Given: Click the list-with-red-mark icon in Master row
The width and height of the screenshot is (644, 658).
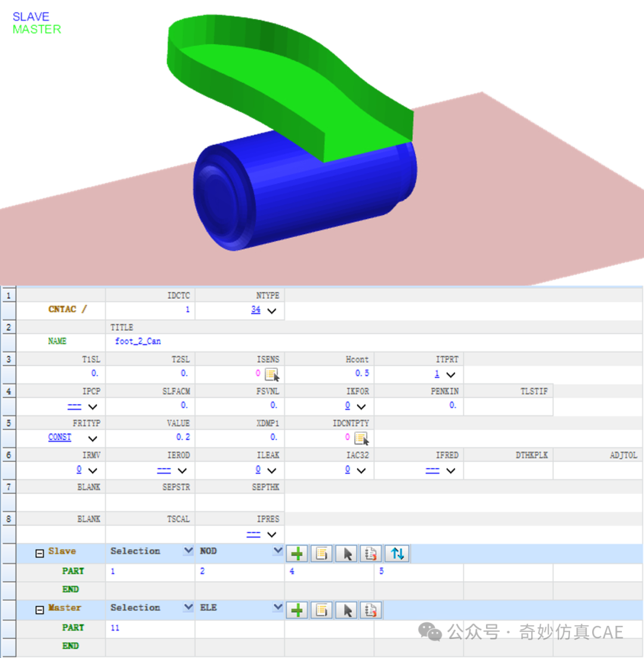Looking at the screenshot, I should pyautogui.click(x=371, y=610).
